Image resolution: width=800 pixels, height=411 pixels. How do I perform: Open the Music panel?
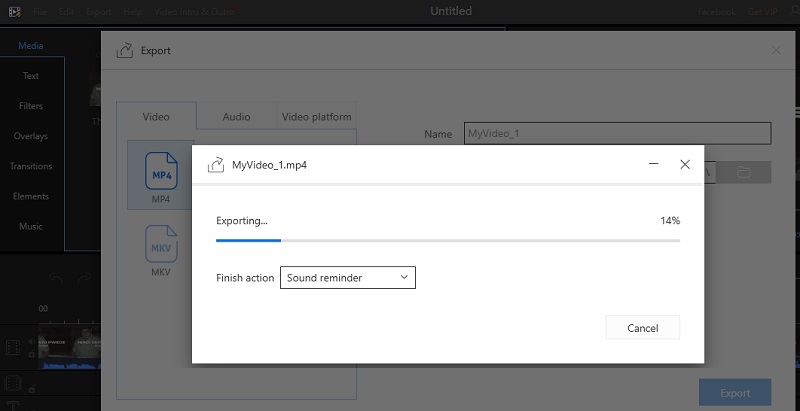31,226
